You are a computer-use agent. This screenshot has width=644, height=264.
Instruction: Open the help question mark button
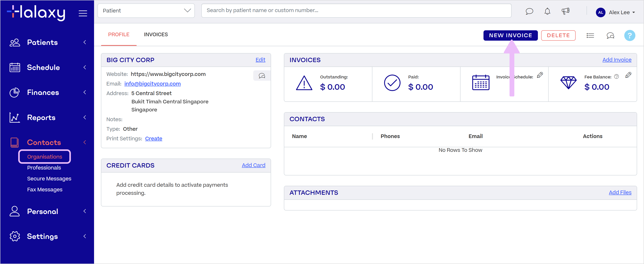tap(629, 35)
